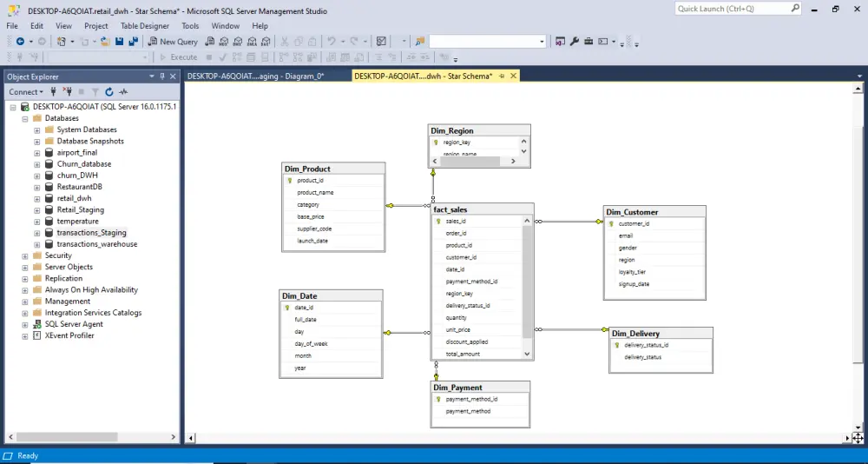The height and width of the screenshot is (464, 868).
Task: Click the Undo arrow icon
Action: click(x=331, y=42)
